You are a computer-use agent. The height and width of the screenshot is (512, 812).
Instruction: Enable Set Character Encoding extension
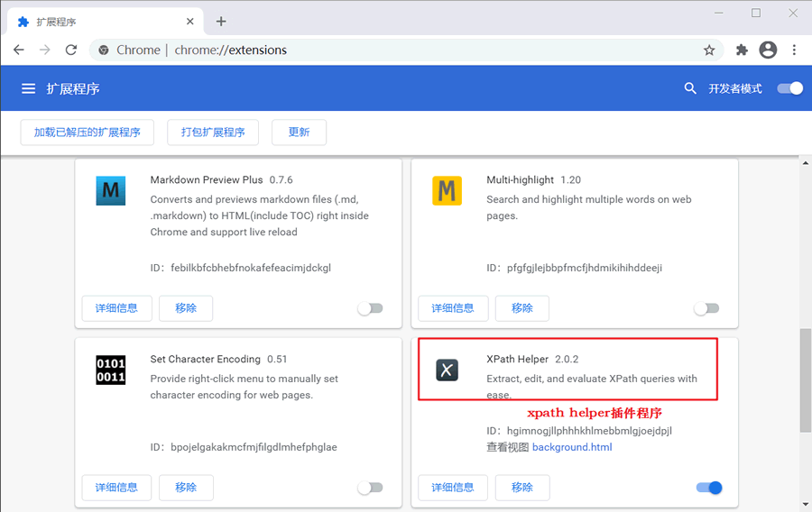370,488
